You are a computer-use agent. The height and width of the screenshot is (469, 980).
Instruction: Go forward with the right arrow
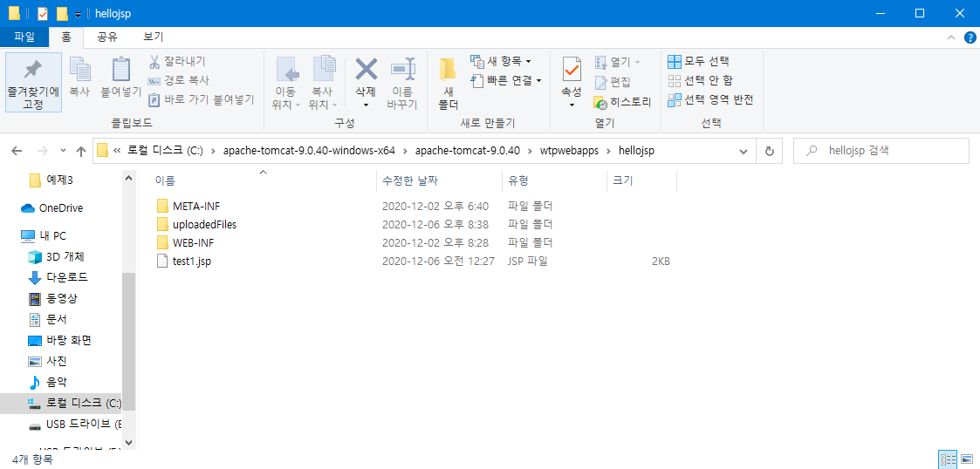pos(43,151)
